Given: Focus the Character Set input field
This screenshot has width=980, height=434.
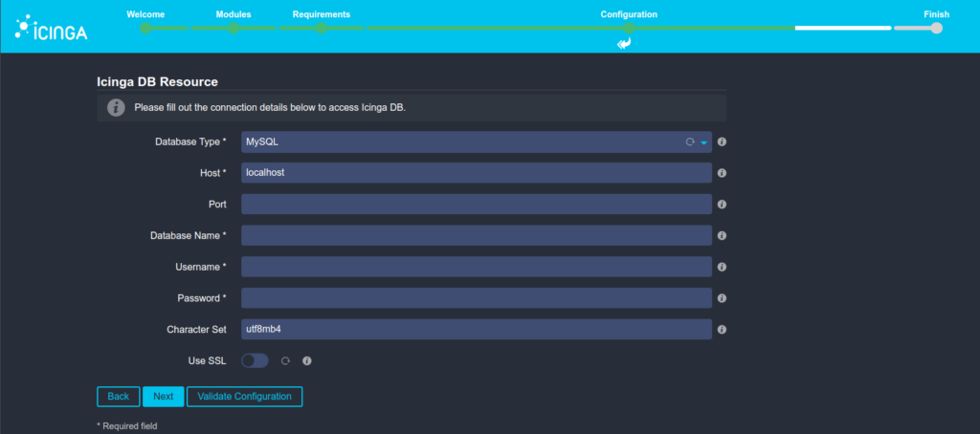Looking at the screenshot, I should click(x=477, y=329).
